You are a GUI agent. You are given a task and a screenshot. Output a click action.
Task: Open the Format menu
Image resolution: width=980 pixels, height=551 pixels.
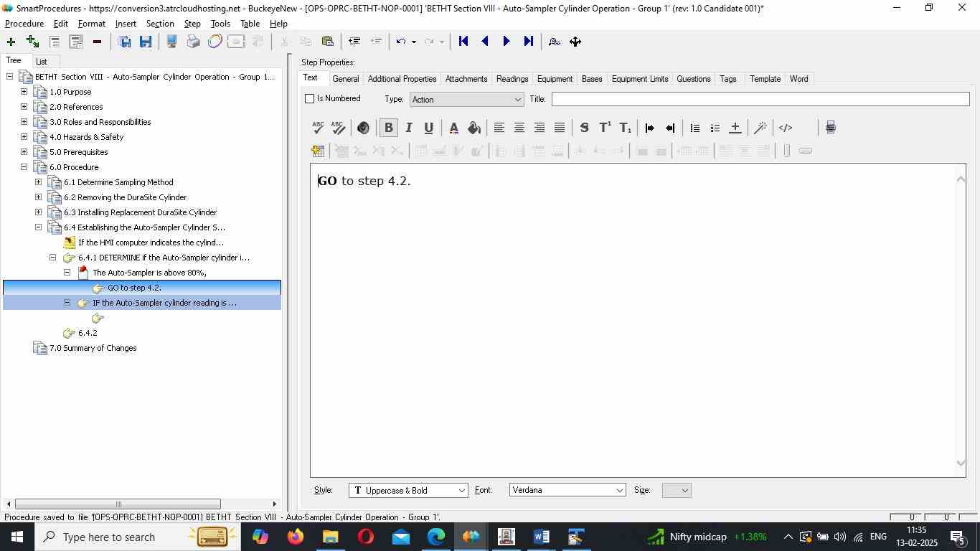coord(92,24)
